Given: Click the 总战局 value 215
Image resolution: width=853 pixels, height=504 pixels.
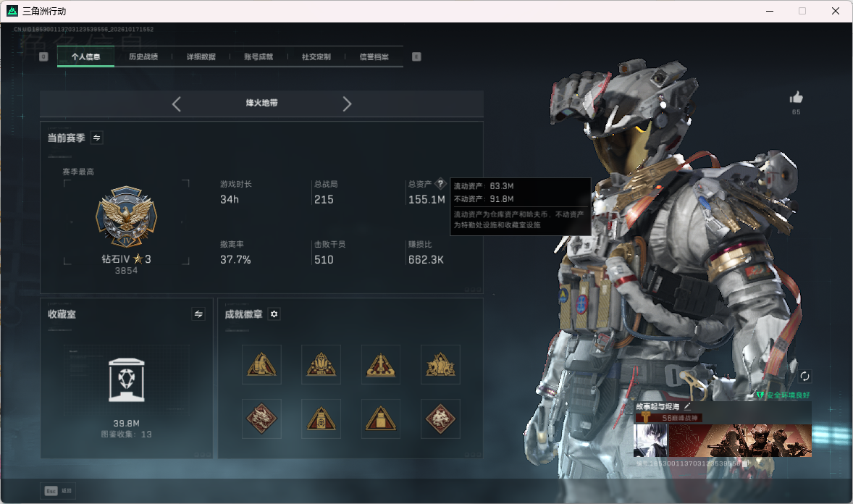Looking at the screenshot, I should [324, 200].
